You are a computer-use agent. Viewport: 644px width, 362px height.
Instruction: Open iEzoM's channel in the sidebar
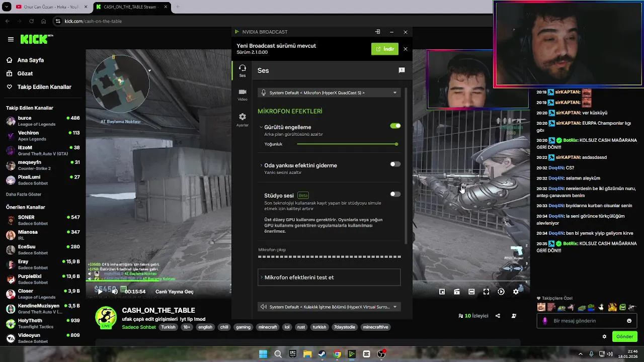pos(43,150)
